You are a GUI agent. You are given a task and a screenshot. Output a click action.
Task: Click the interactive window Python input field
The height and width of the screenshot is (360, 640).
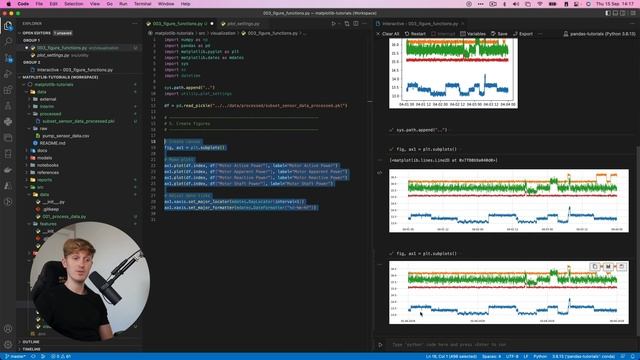coord(510,344)
